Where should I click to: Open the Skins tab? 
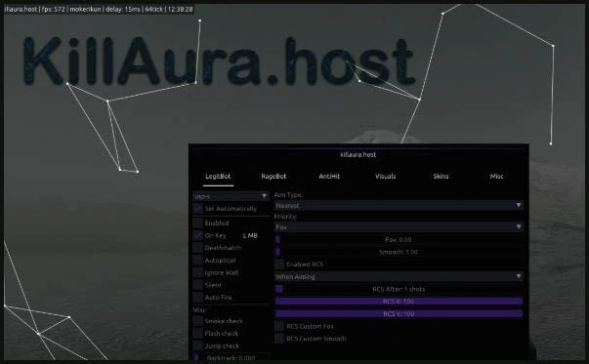441,177
